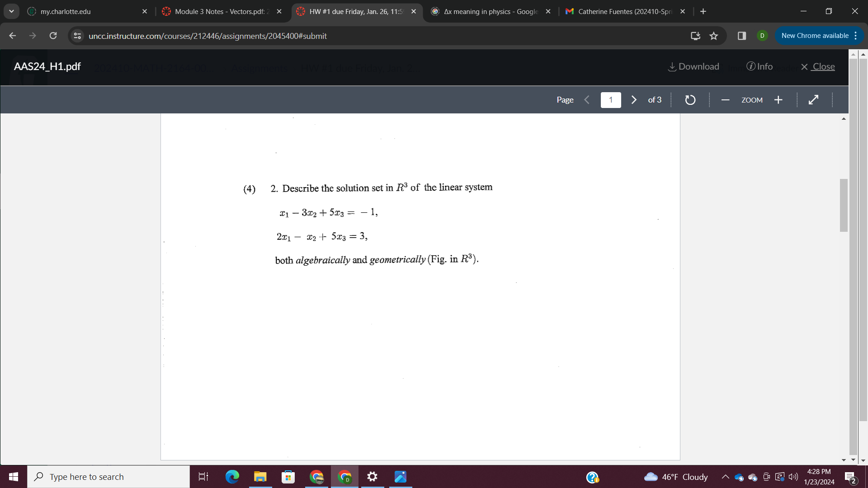Toggle the browser side panel

coord(741,36)
